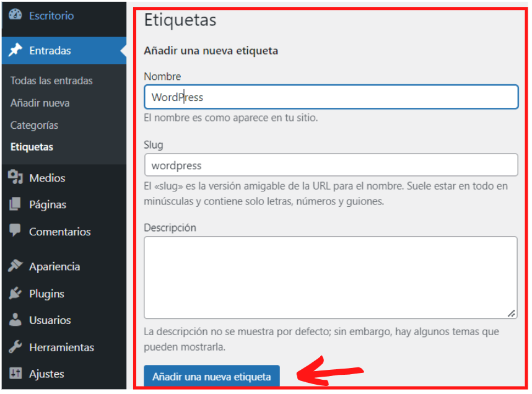Click the 'Añadir una nueva etiqueta' section heading

point(211,51)
